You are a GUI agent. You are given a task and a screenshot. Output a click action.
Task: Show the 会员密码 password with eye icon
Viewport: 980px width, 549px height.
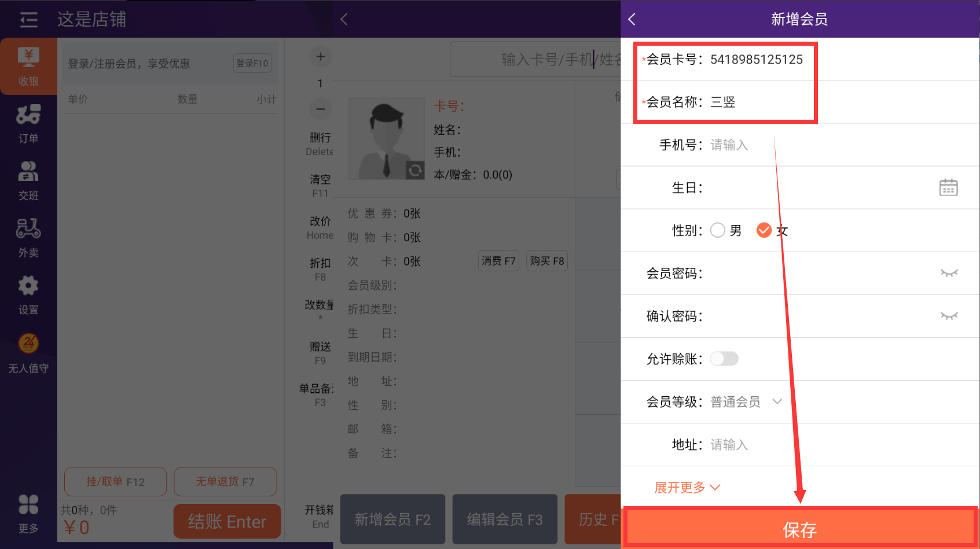949,273
